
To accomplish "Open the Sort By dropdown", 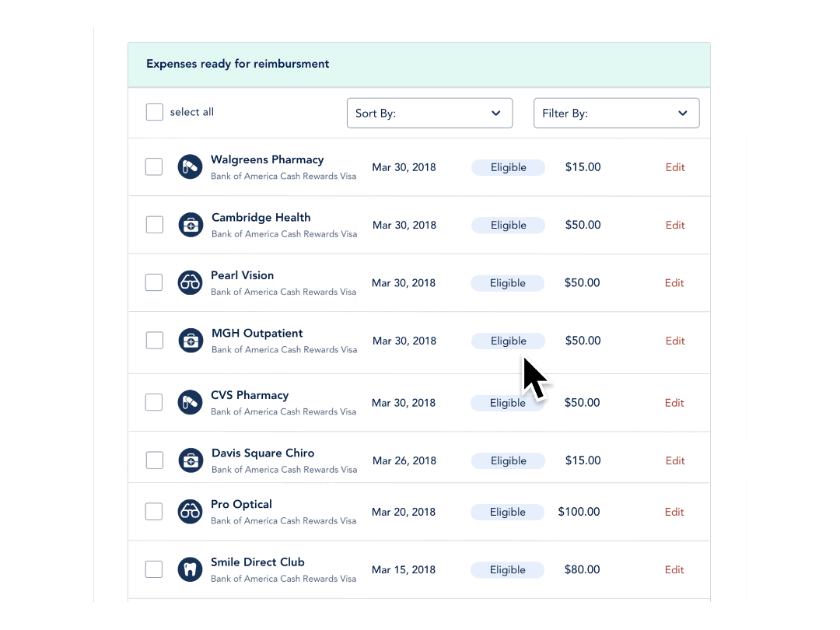I will click(429, 113).
